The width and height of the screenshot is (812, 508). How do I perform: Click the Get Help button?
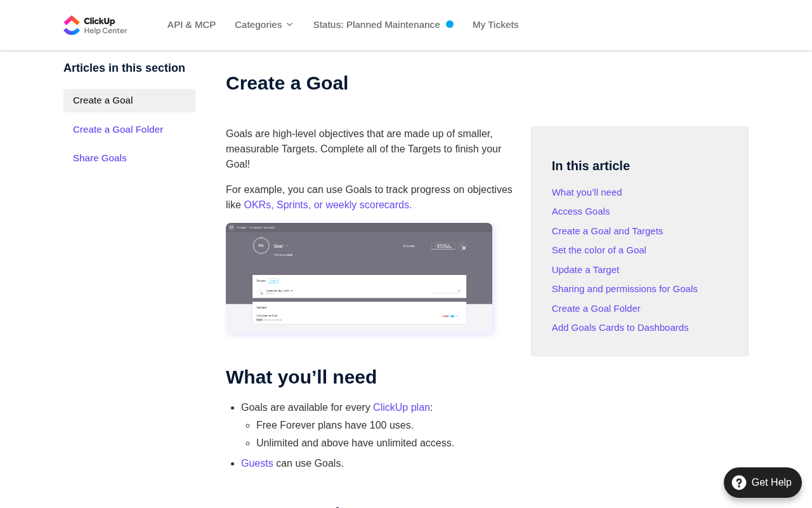763,483
